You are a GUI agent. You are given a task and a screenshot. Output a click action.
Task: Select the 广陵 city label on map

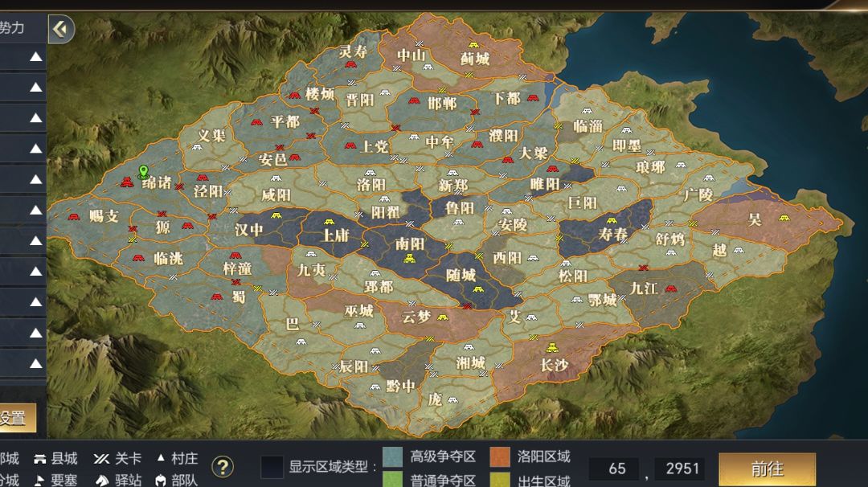point(698,194)
